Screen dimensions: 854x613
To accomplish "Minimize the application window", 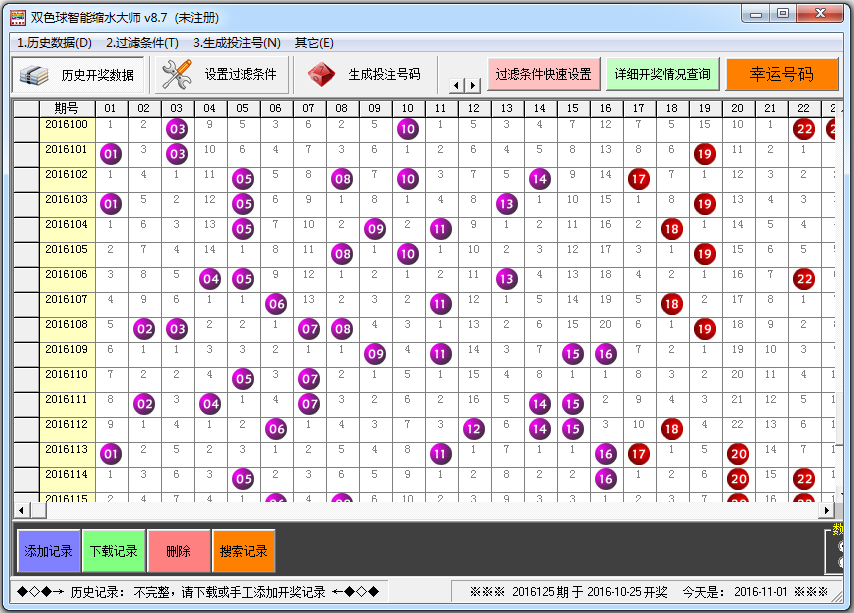I will [x=756, y=14].
